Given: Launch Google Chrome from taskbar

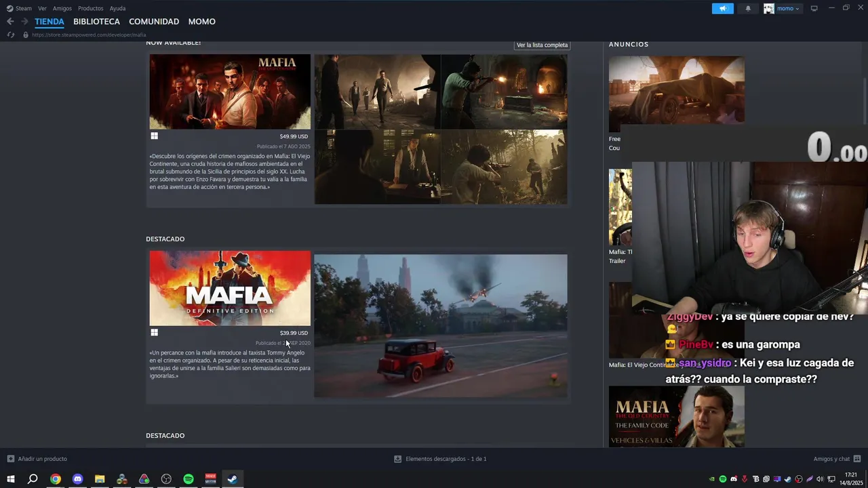Looking at the screenshot, I should point(56,479).
